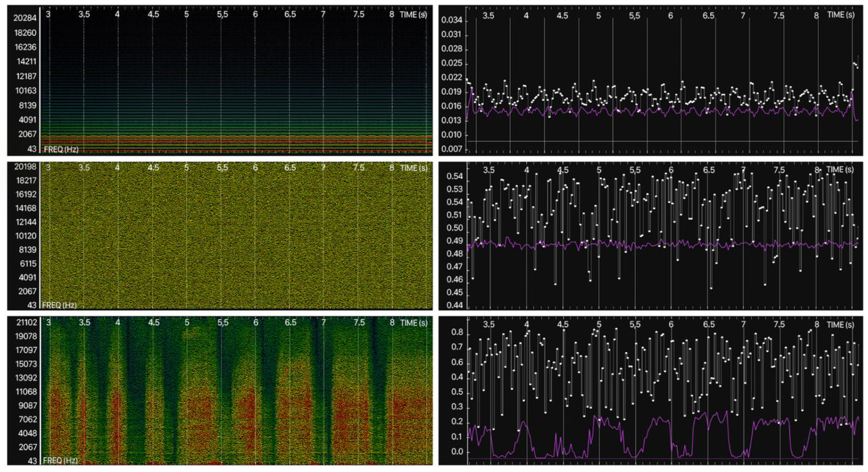Click the 20284 frequency axis label
Screen dimensions: 868x472
(25, 18)
